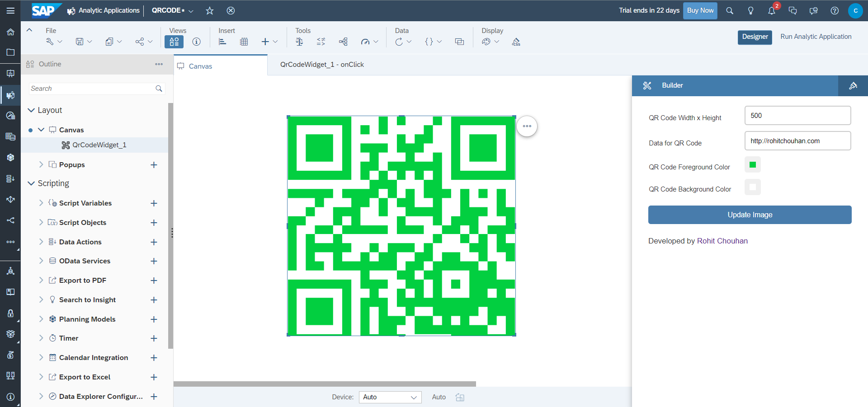Open the script braces dropdown in Data
Viewport: 868px width, 407px height.
click(433, 42)
